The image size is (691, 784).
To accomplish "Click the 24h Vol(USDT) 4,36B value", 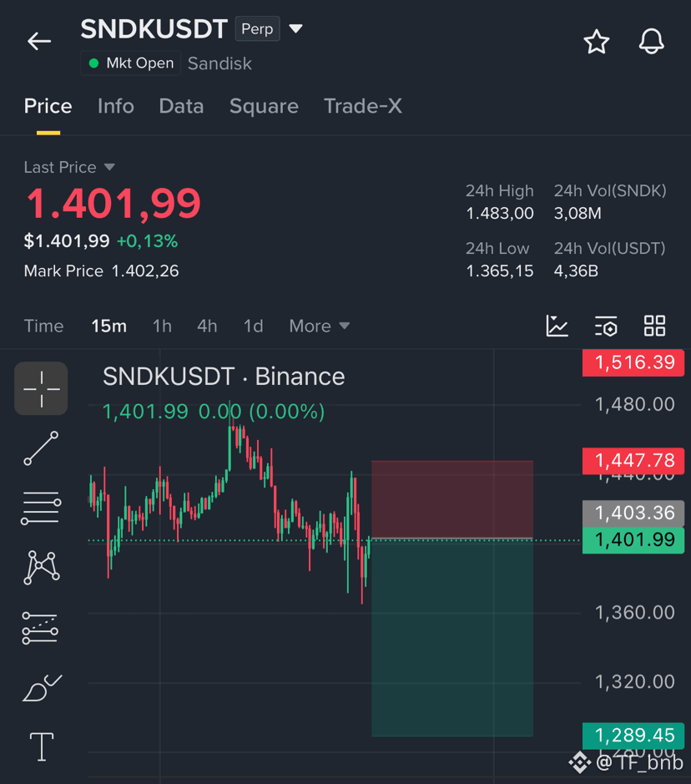I will point(576,271).
